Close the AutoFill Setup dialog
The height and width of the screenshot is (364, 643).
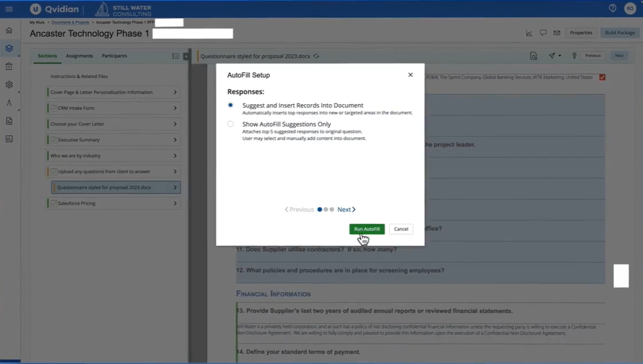[x=410, y=75]
